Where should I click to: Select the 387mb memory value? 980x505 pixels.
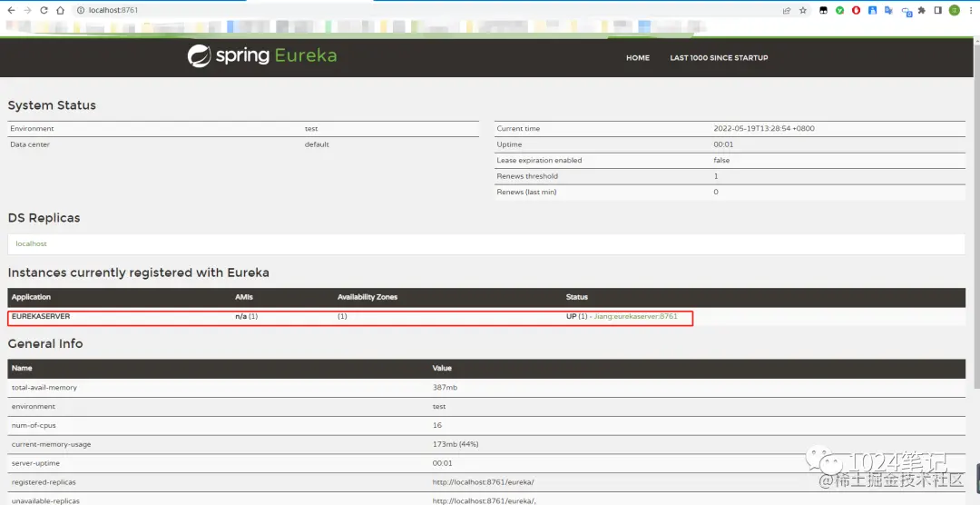point(445,388)
